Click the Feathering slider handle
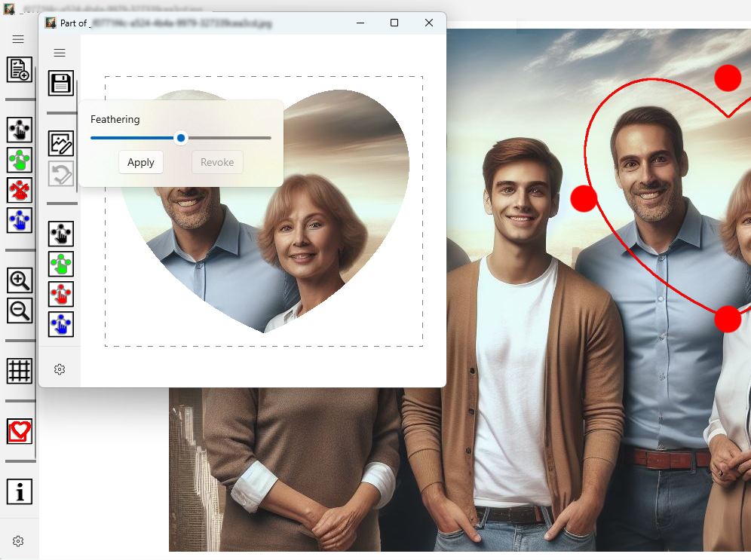 (x=180, y=138)
